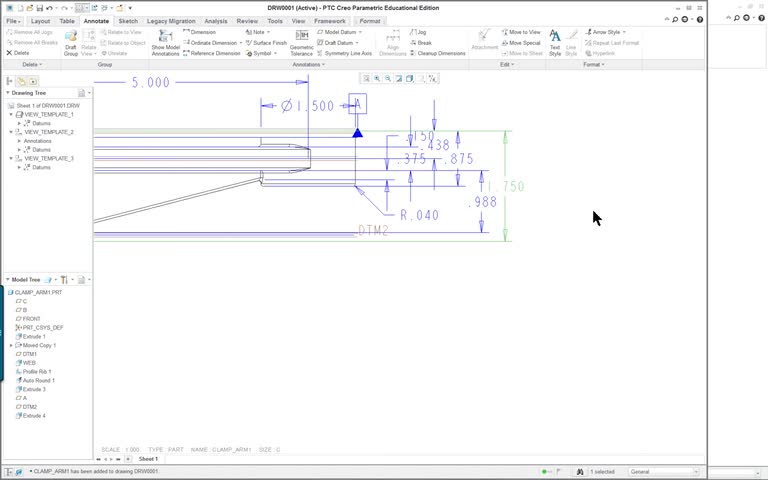Click the Surface Finish tool
Viewport: 768px width, 480px height.
click(266, 43)
